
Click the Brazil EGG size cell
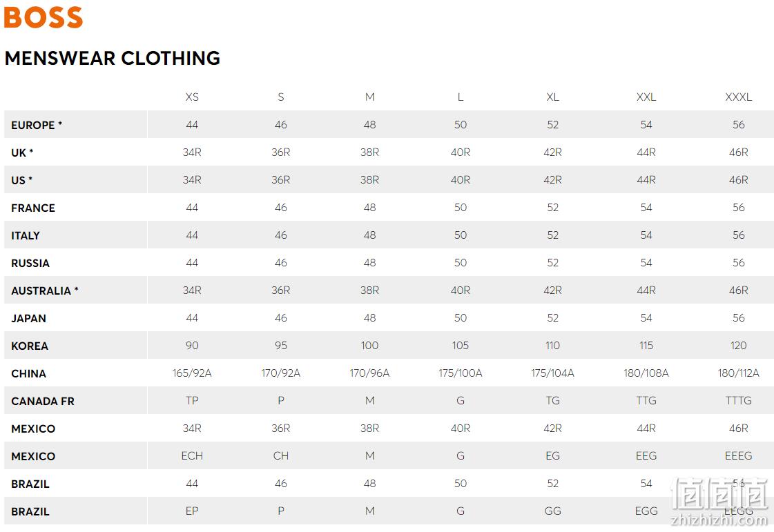pos(646,511)
